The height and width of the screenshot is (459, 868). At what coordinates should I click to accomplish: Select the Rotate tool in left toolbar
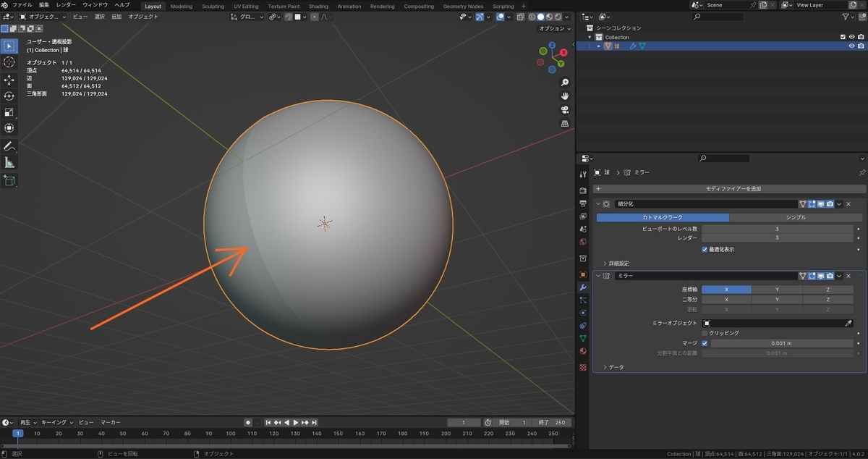(9, 96)
